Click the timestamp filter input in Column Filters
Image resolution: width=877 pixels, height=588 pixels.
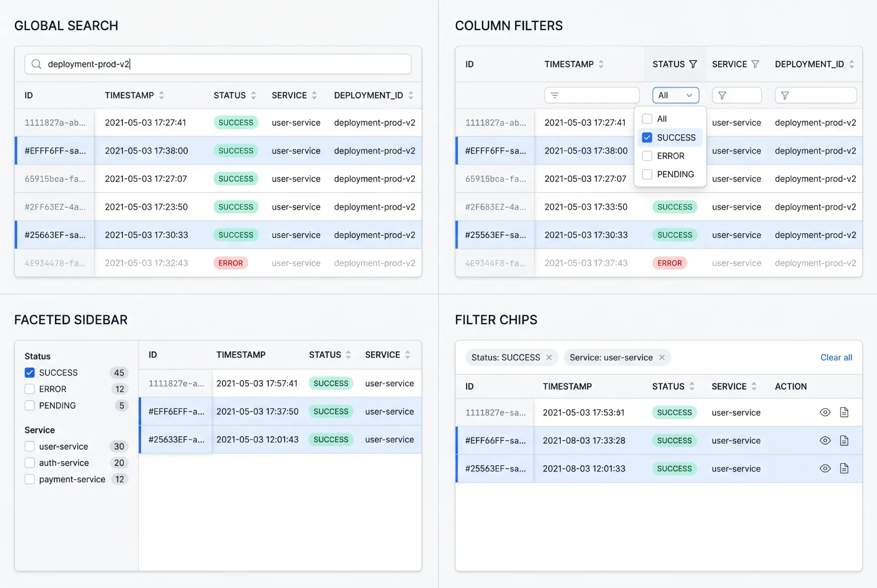(x=592, y=95)
